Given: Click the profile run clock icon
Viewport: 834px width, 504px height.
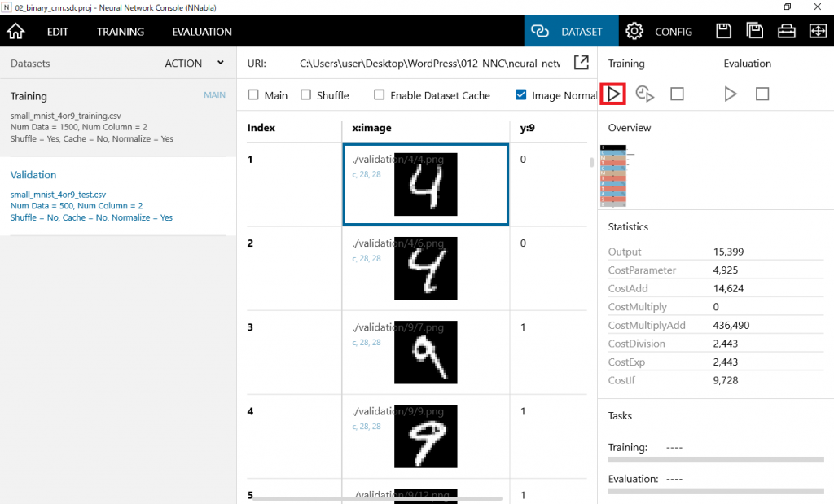Looking at the screenshot, I should tap(645, 94).
